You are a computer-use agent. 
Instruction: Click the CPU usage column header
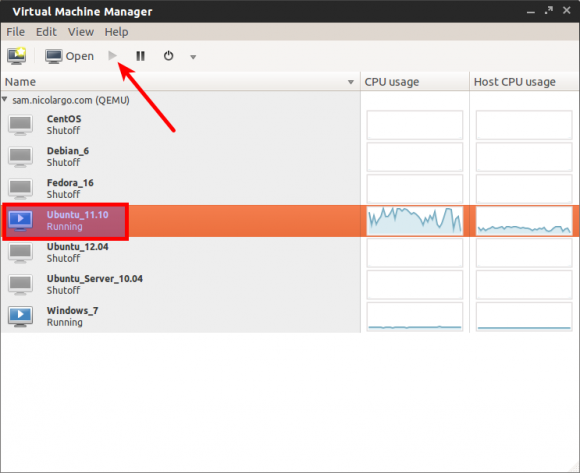tap(414, 82)
